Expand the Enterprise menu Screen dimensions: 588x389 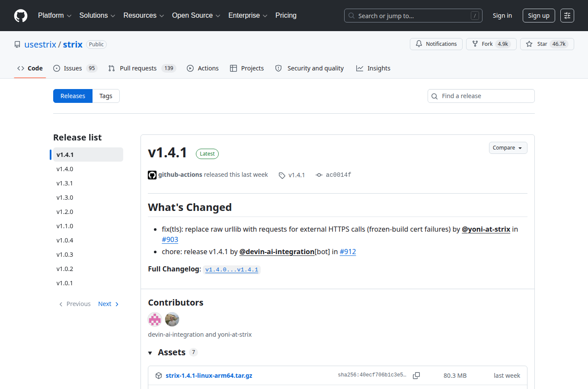click(248, 16)
